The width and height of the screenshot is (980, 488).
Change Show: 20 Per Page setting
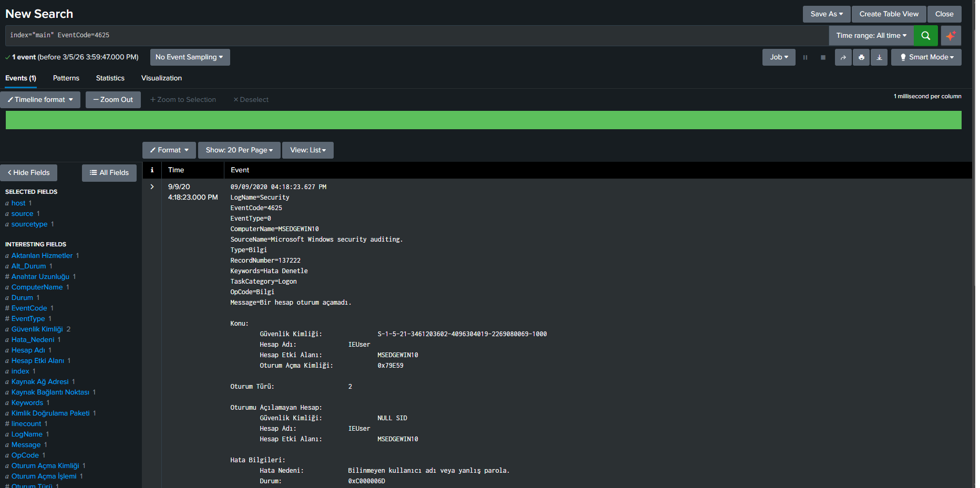(x=239, y=150)
